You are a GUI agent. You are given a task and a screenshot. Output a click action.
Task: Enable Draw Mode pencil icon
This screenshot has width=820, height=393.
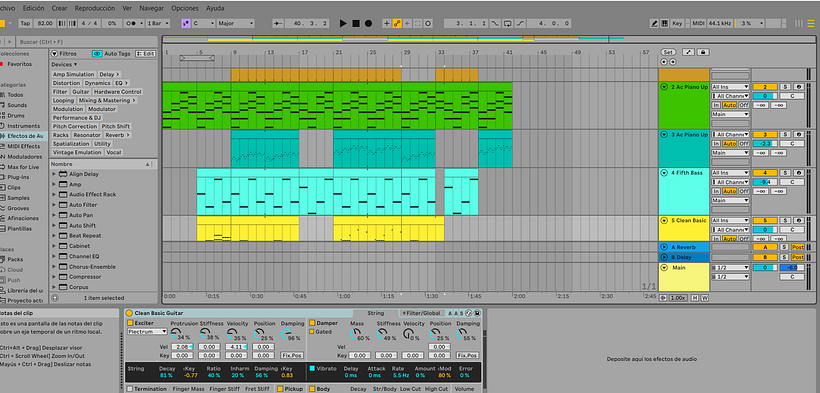pyautogui.click(x=654, y=24)
